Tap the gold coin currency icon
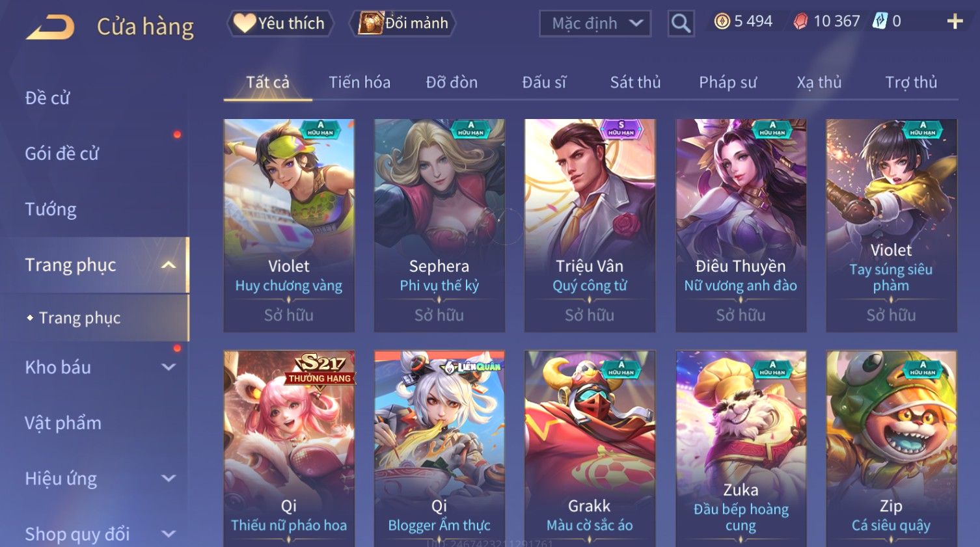The height and width of the screenshot is (547, 980). click(x=722, y=21)
